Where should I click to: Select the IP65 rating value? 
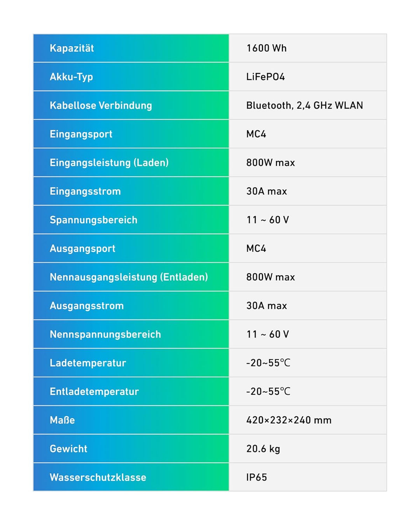coord(257,477)
